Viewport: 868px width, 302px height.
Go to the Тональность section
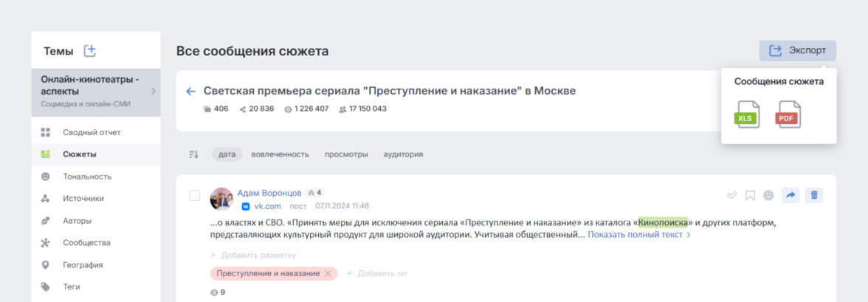86,176
